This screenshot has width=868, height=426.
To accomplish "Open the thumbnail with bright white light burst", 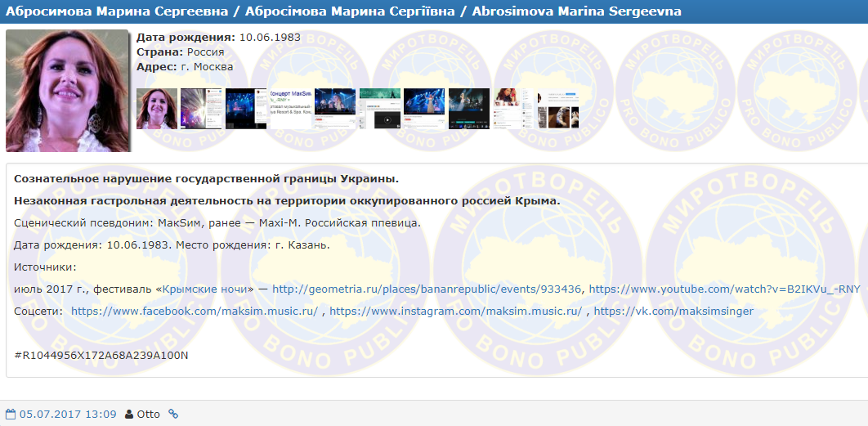I will click(x=201, y=109).
